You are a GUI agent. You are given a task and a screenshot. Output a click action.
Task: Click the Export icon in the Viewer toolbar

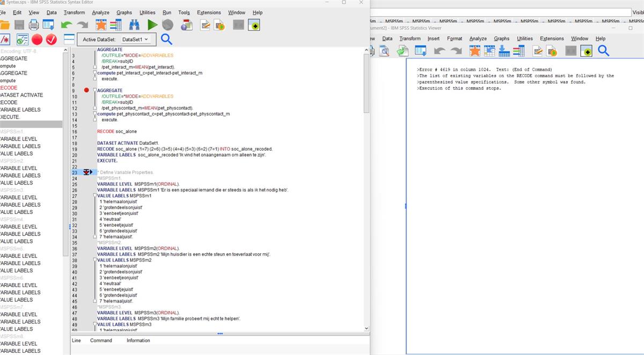(402, 50)
